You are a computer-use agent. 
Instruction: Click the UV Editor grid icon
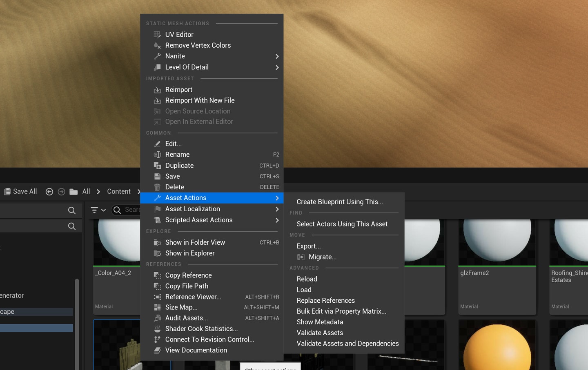tap(157, 35)
